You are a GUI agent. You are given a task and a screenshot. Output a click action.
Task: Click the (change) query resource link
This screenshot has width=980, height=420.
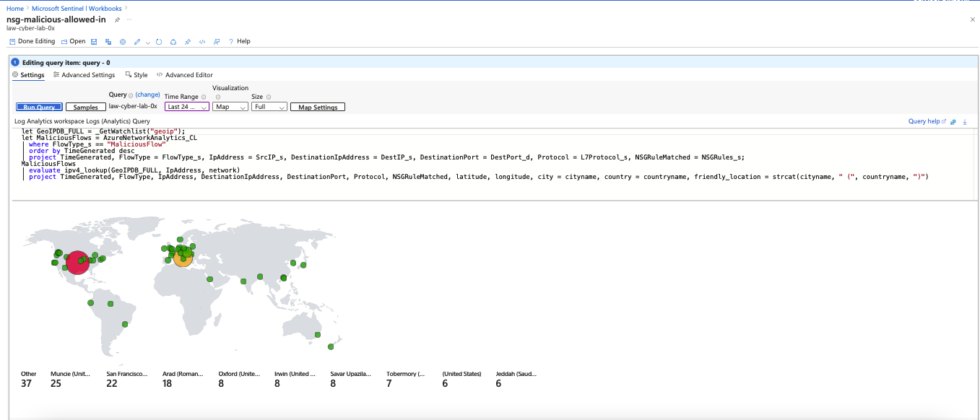147,95
